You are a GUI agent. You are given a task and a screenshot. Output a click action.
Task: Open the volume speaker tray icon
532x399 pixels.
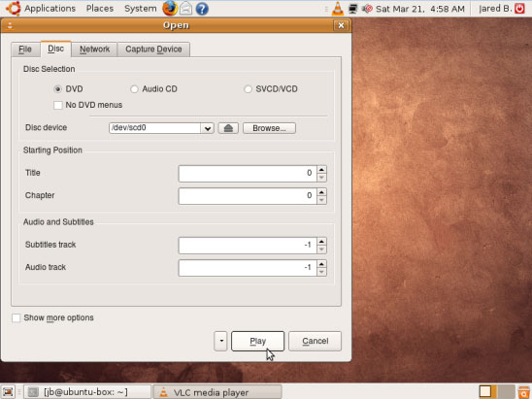[367, 9]
